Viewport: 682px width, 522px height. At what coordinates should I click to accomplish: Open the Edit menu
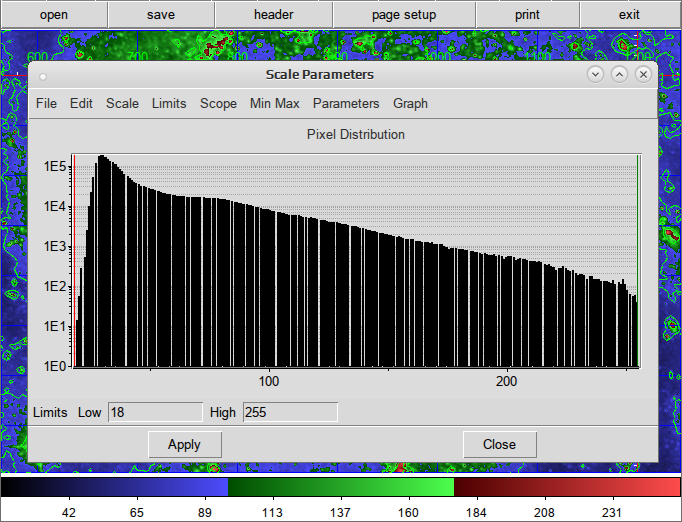[81, 104]
